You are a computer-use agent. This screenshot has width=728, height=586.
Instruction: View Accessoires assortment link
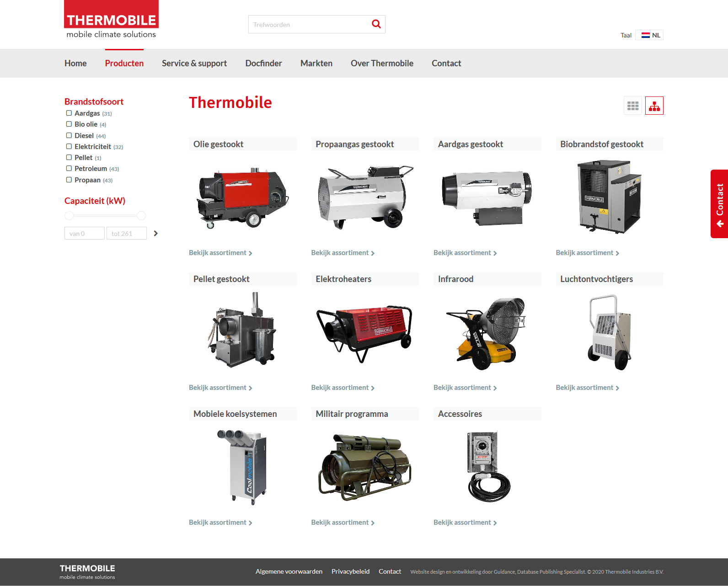465,522
